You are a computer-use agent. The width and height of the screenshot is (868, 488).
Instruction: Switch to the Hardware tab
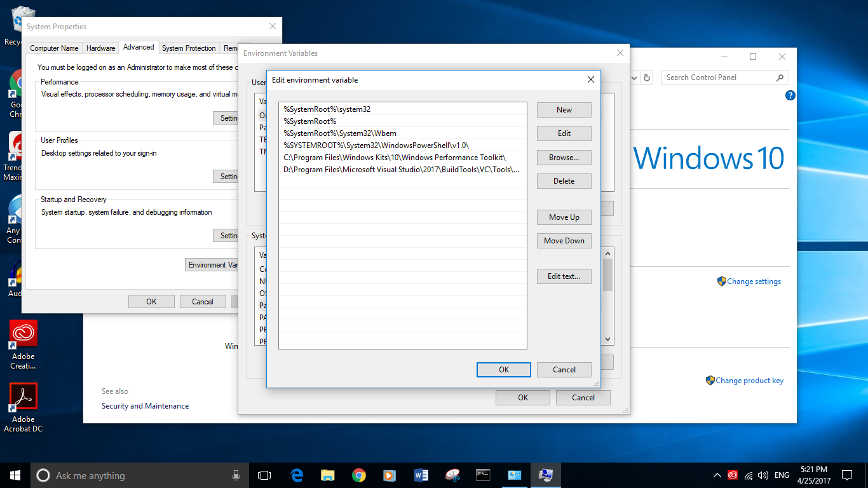pos(100,48)
